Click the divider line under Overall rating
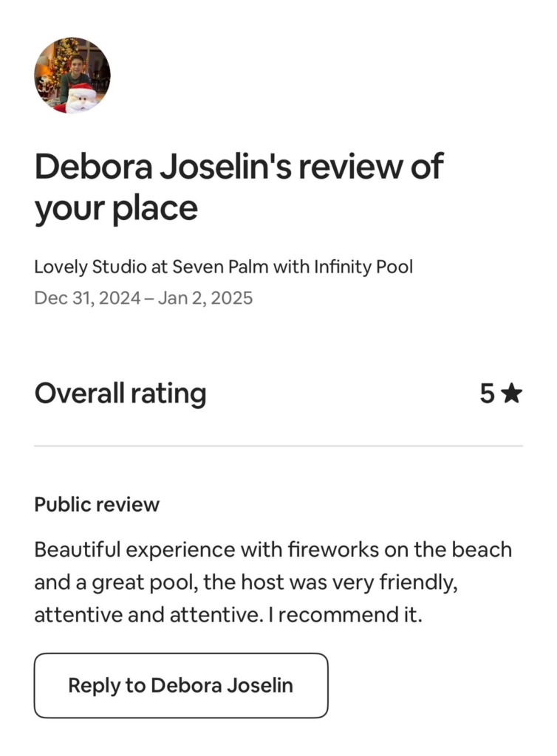The image size is (557, 756). tap(278, 447)
